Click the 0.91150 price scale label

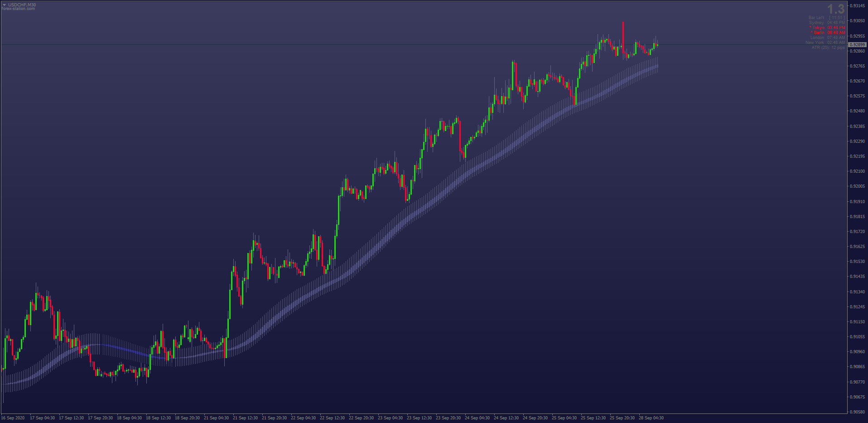tap(857, 322)
